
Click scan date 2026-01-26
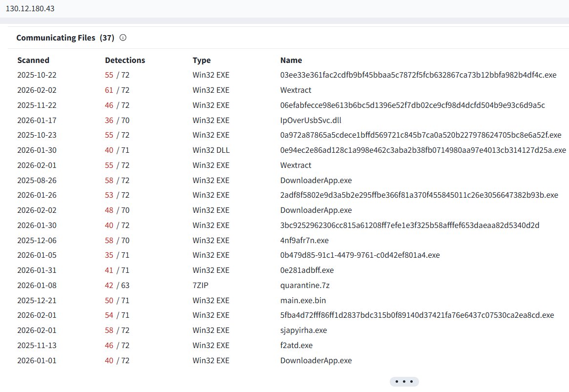click(x=37, y=195)
